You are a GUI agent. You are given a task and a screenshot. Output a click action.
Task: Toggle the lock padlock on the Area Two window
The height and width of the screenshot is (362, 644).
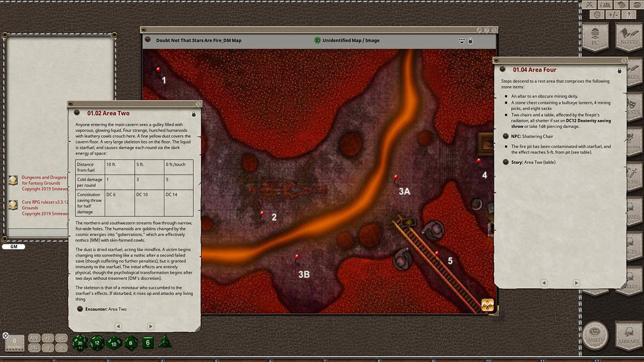point(193,114)
